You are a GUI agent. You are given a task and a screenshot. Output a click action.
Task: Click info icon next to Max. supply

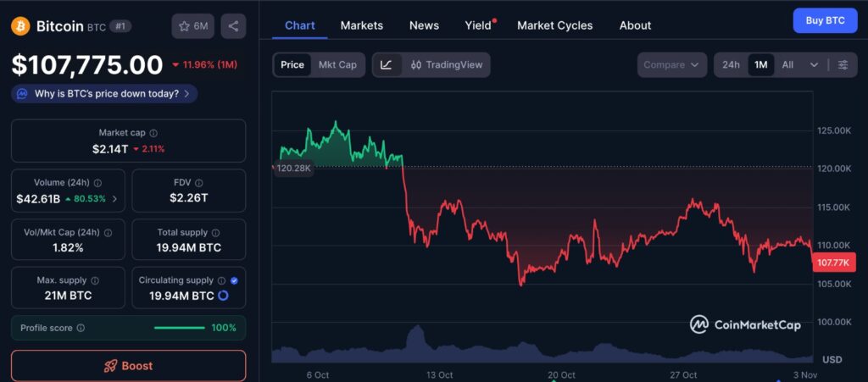pyautogui.click(x=95, y=281)
